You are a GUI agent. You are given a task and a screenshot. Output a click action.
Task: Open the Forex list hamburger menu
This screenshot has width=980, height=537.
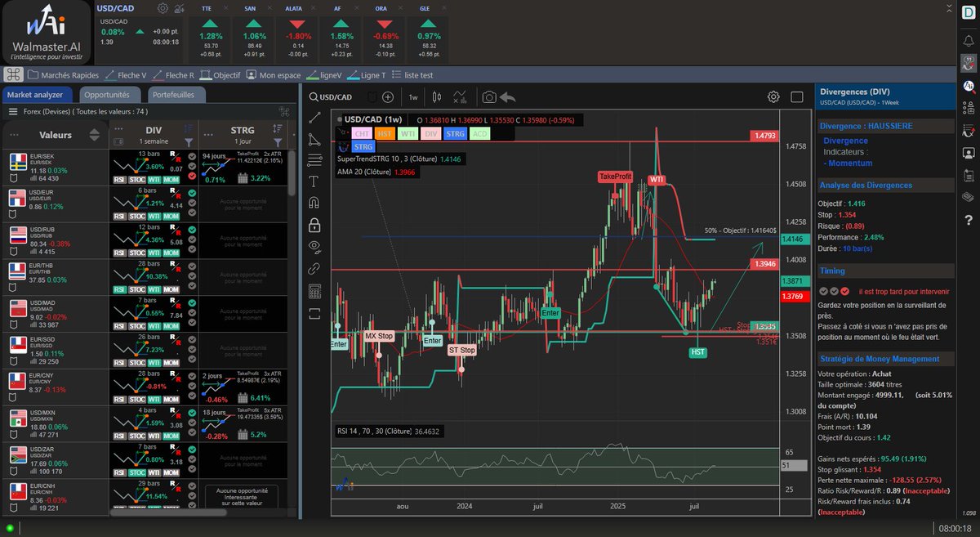13,112
